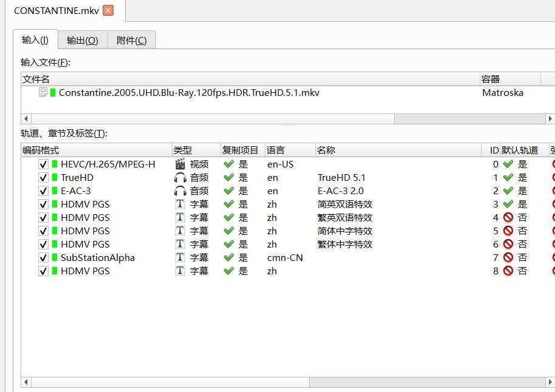Image resolution: width=555 pixels, height=392 pixels.
Task: Click copy-item green checkmark on SubStationAlpha row
Action: 229,257
